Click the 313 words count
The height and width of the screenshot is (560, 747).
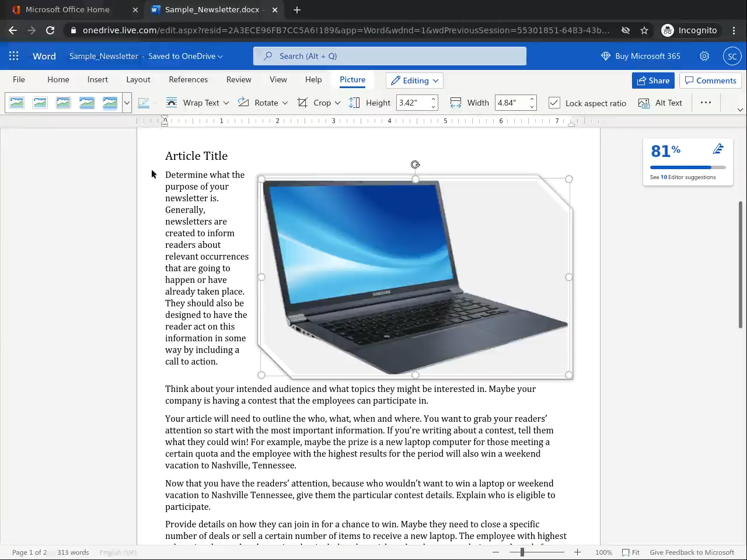pos(73,552)
